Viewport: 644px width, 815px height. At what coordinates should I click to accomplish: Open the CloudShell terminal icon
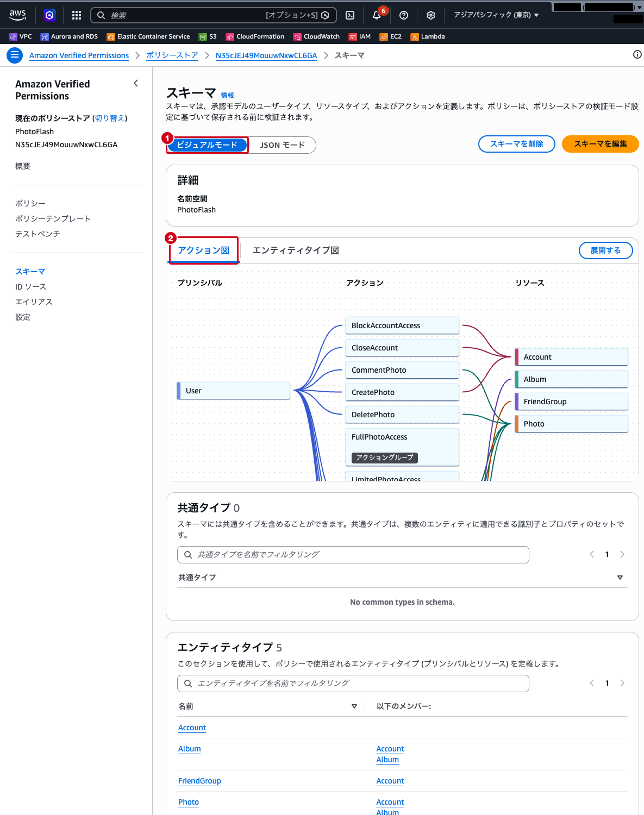coord(351,15)
